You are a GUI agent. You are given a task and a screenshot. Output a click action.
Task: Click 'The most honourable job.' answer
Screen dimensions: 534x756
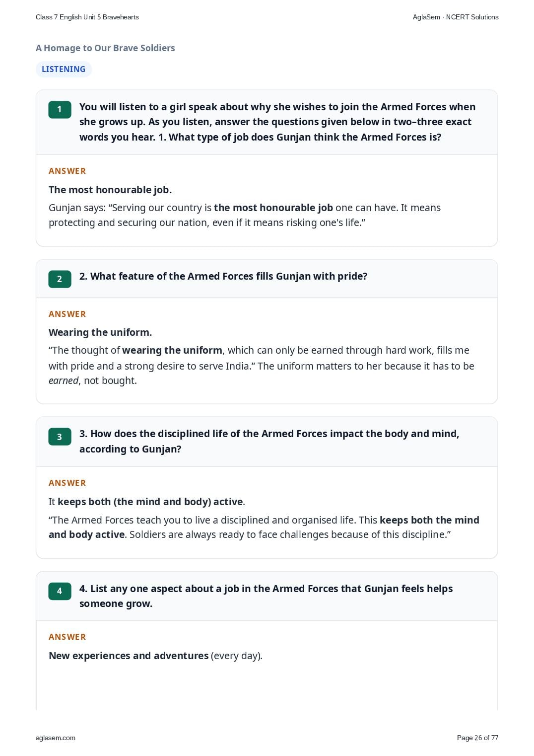tap(110, 190)
